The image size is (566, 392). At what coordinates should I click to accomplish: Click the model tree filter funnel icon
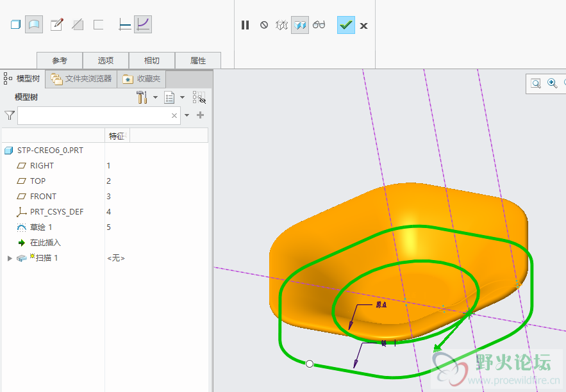[10, 115]
